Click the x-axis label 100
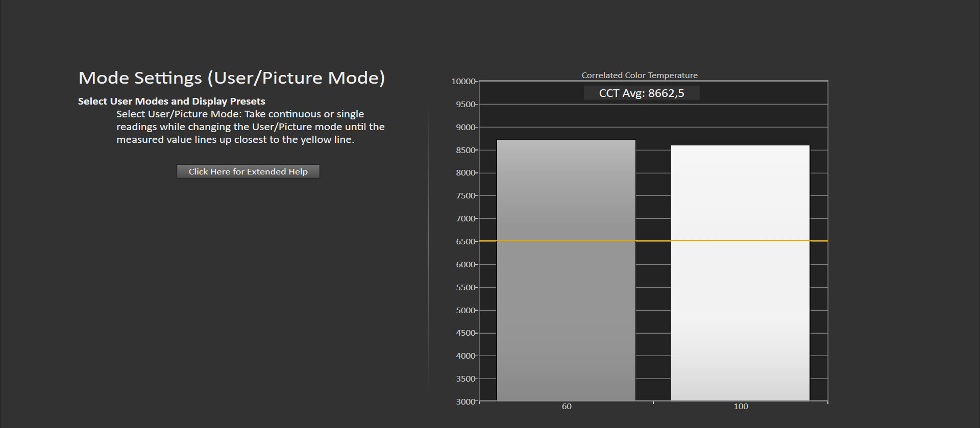The image size is (980, 428). coord(741,407)
